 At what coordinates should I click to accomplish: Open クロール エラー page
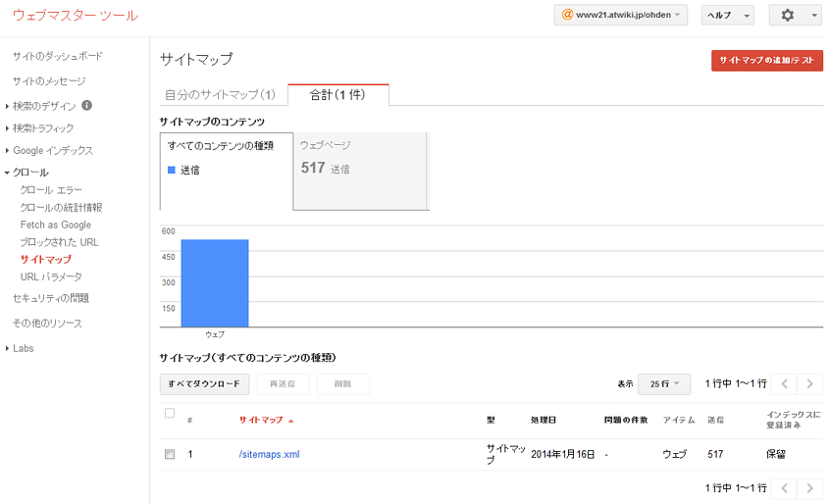tap(51, 190)
